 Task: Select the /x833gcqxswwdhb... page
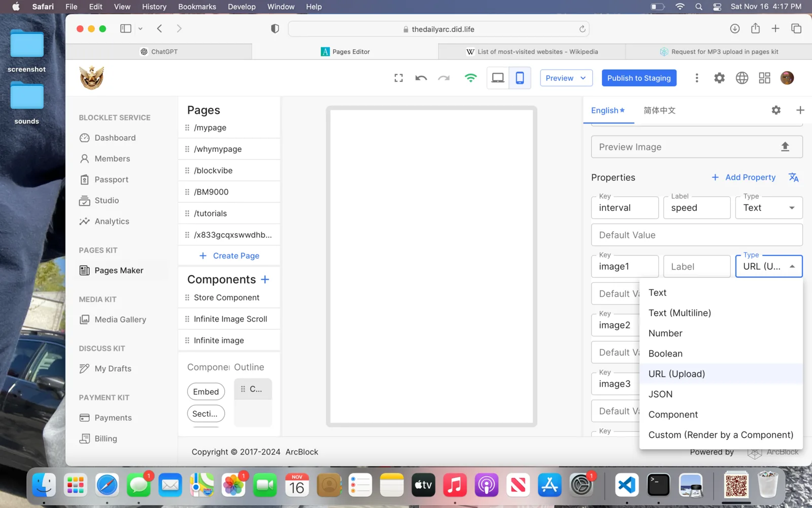click(x=229, y=235)
